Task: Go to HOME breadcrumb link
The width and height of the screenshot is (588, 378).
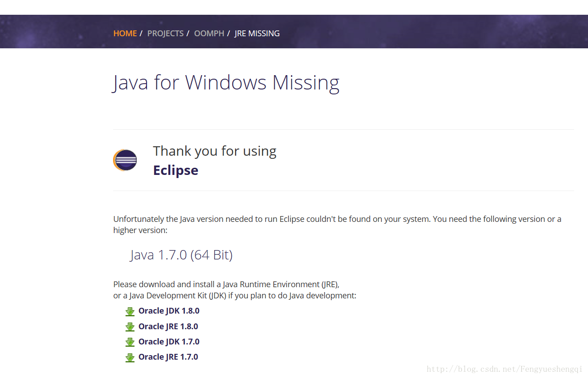Action: [125, 34]
